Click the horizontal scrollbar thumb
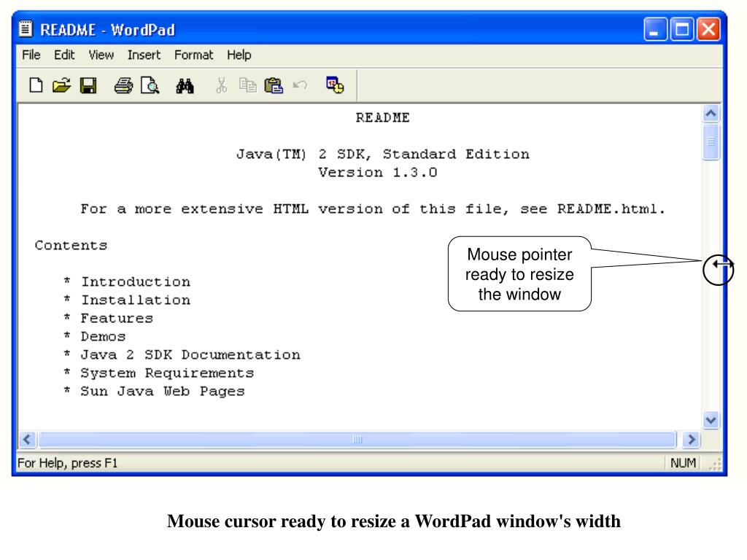Image resolution: width=747 pixels, height=560 pixels. (357, 440)
